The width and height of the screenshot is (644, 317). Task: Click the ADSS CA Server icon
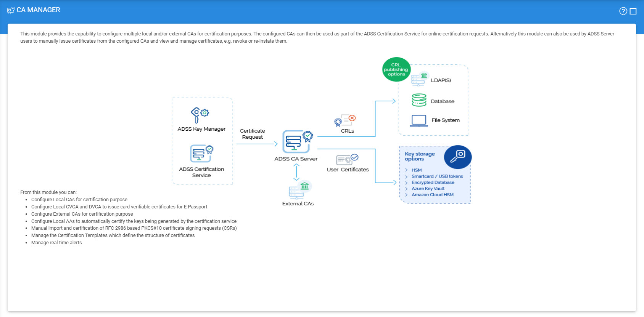(297, 141)
